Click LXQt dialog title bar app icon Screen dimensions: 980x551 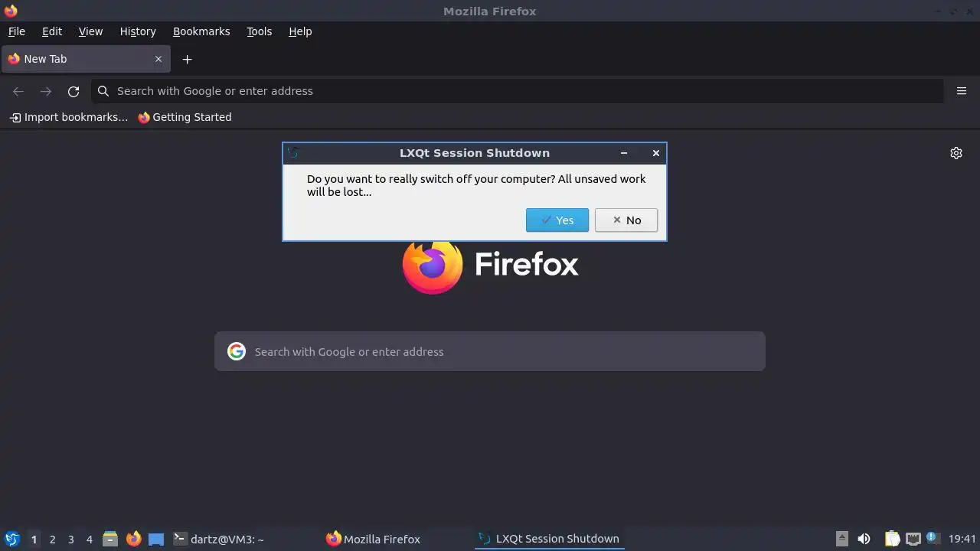click(292, 153)
